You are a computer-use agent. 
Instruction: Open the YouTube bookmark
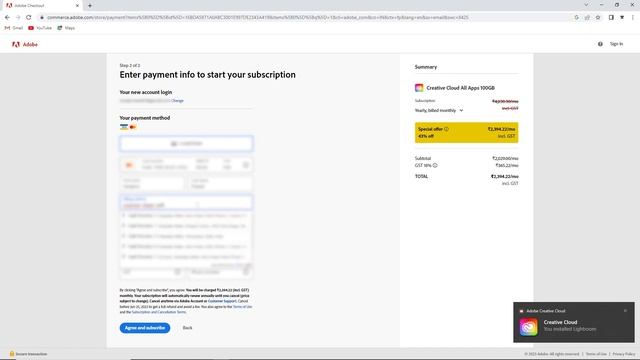40,28
